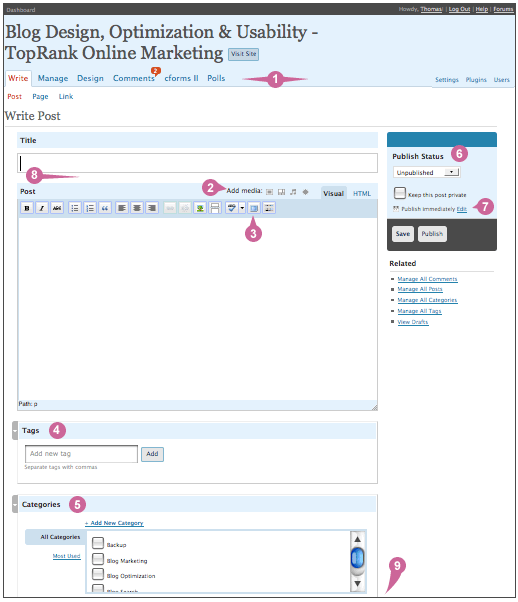Collapse the Tags panel
The width and height of the screenshot is (518, 602).
click(x=15, y=430)
